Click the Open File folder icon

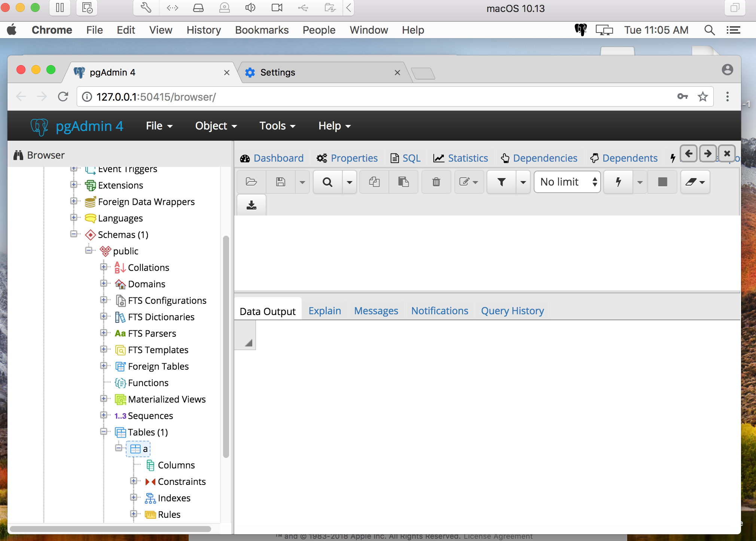251,182
